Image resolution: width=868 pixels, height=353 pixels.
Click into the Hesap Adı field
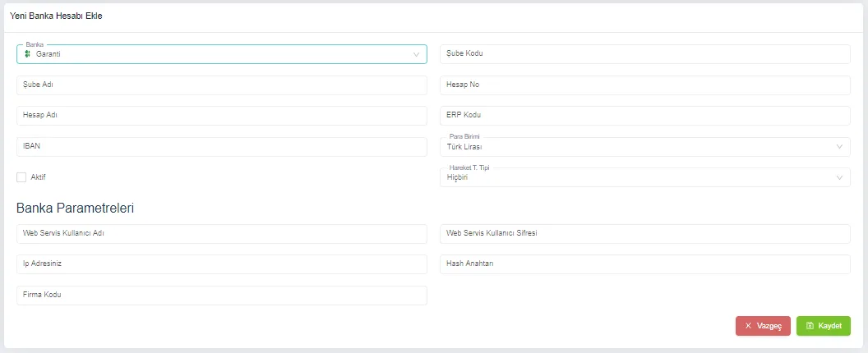[221, 116]
